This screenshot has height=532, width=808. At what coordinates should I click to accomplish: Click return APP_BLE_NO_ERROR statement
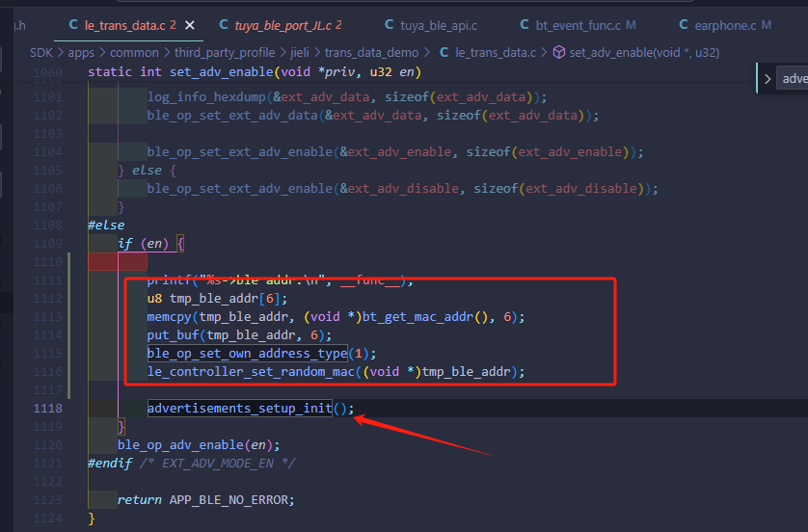point(205,499)
